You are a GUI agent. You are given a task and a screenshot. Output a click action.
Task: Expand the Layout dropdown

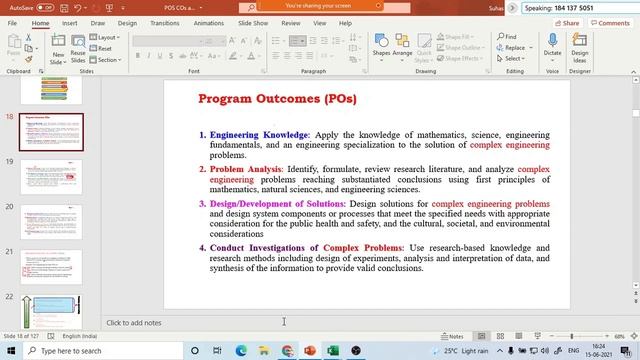click(104, 38)
